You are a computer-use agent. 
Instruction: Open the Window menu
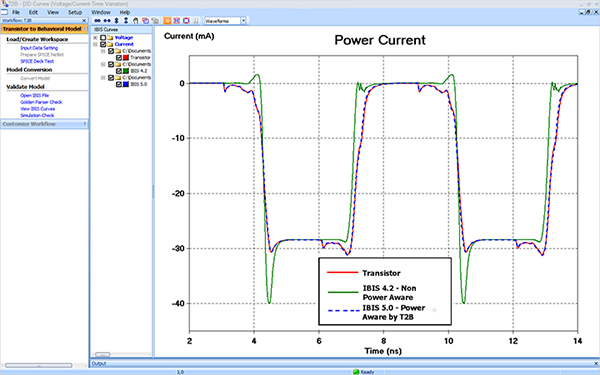(101, 12)
